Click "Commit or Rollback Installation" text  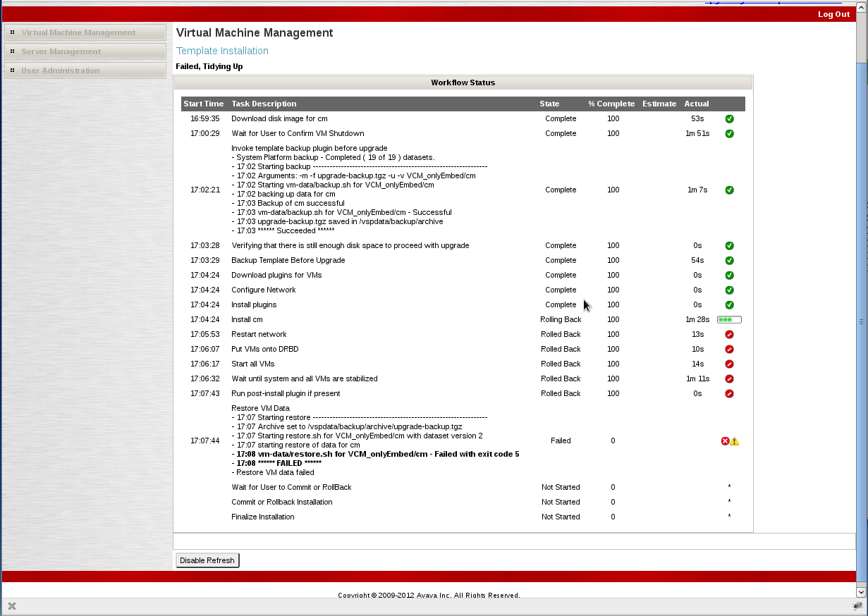click(282, 503)
